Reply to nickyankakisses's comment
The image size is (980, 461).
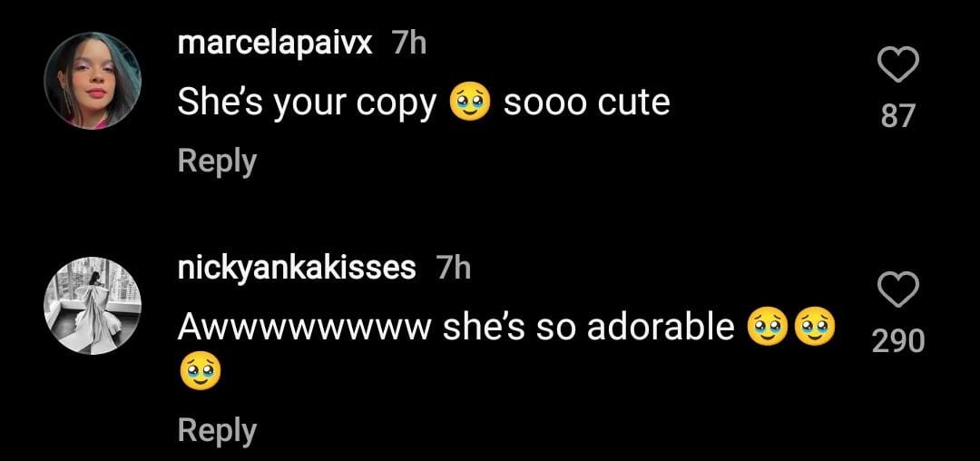coord(217,429)
